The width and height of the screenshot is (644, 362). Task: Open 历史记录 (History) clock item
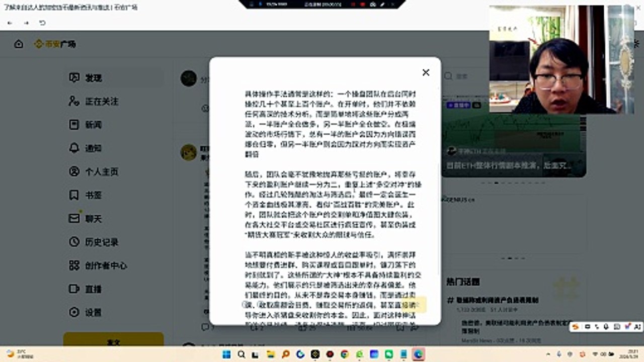click(114, 242)
